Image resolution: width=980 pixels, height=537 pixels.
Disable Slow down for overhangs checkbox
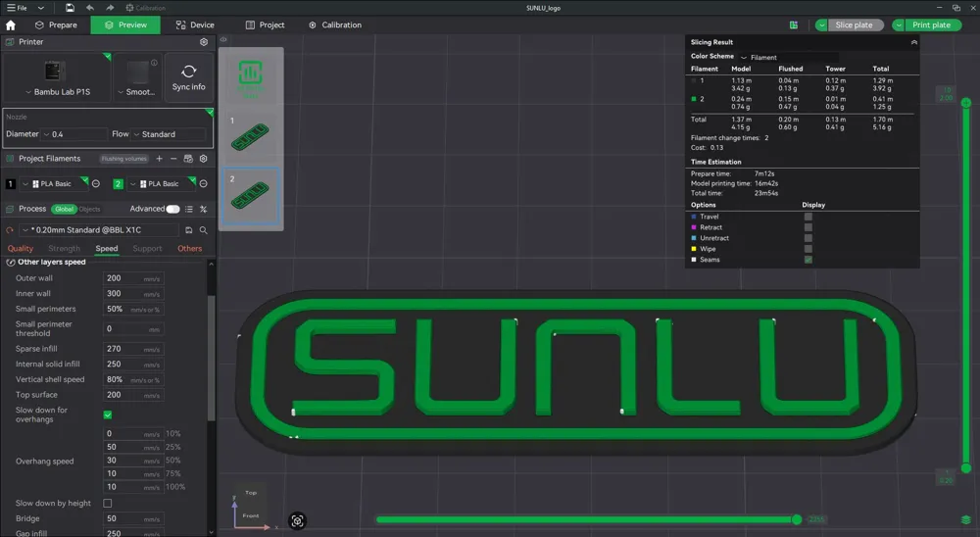[108, 415]
